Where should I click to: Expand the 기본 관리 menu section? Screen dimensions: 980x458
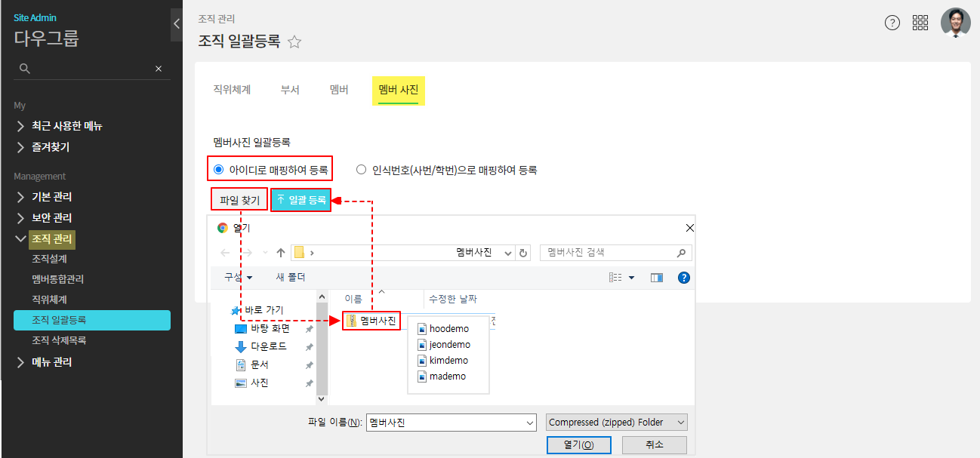(51, 197)
